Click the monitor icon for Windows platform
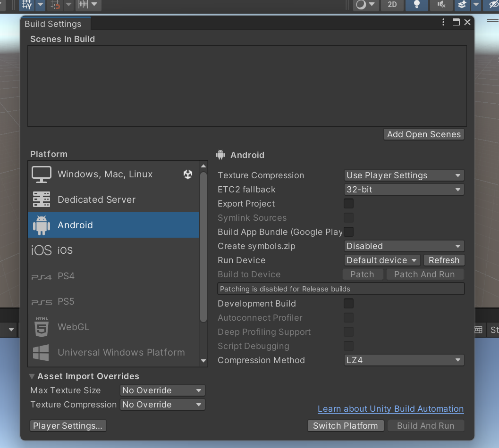The height and width of the screenshot is (448, 499). [x=42, y=174]
